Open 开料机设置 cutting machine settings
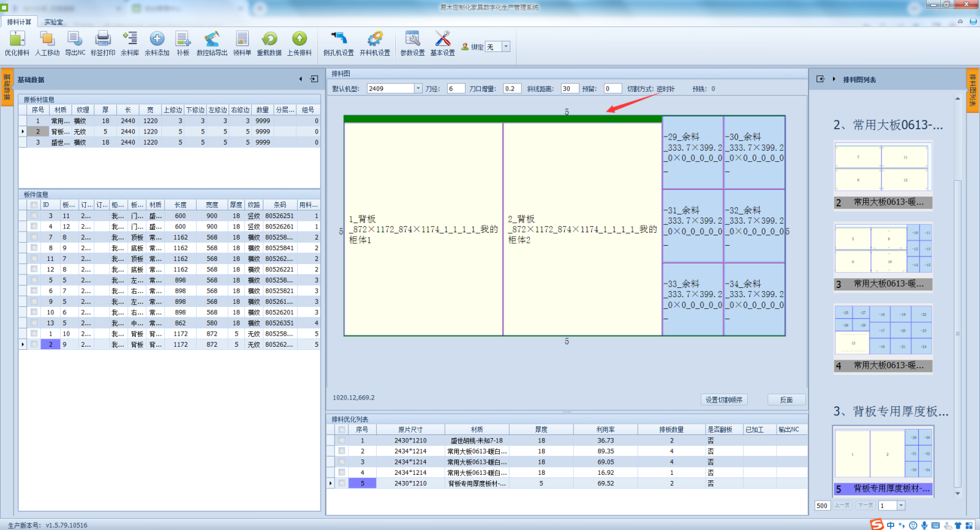 point(375,44)
